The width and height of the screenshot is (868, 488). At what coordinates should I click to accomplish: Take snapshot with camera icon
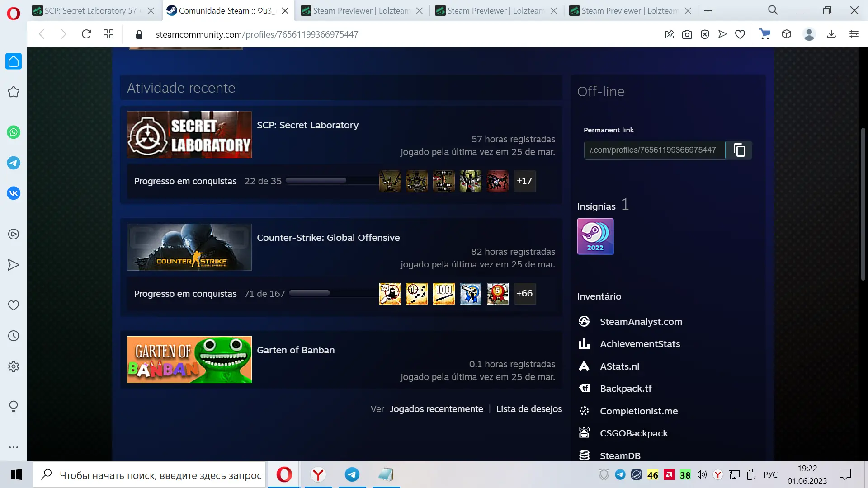click(x=687, y=34)
